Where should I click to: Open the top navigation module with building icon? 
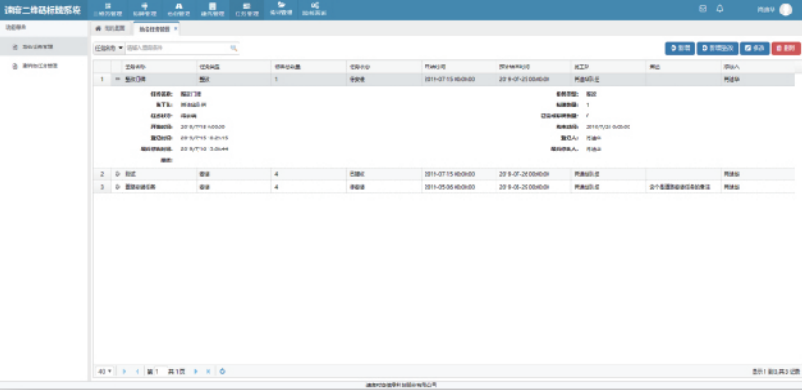[212, 10]
